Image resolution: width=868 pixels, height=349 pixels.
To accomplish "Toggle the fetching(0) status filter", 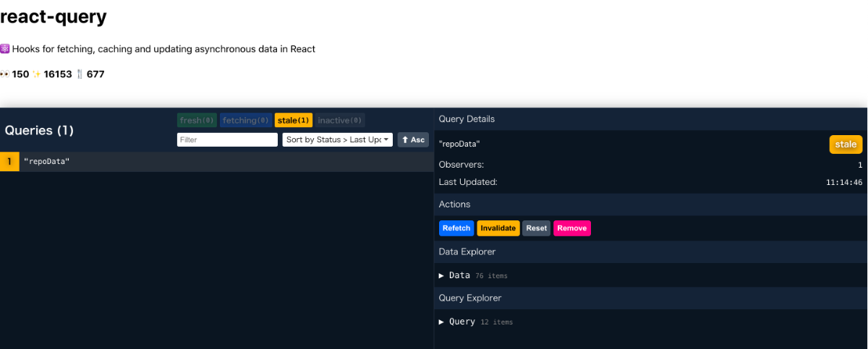I will [x=246, y=121].
